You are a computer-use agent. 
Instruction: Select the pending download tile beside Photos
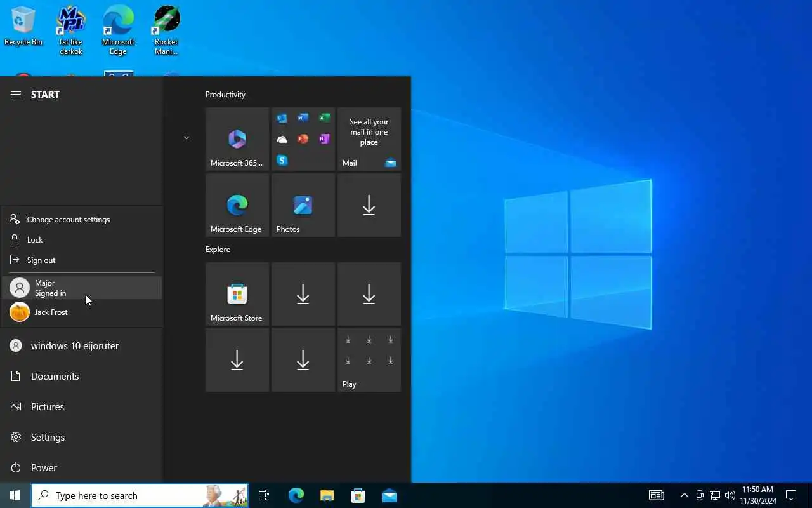(x=369, y=205)
